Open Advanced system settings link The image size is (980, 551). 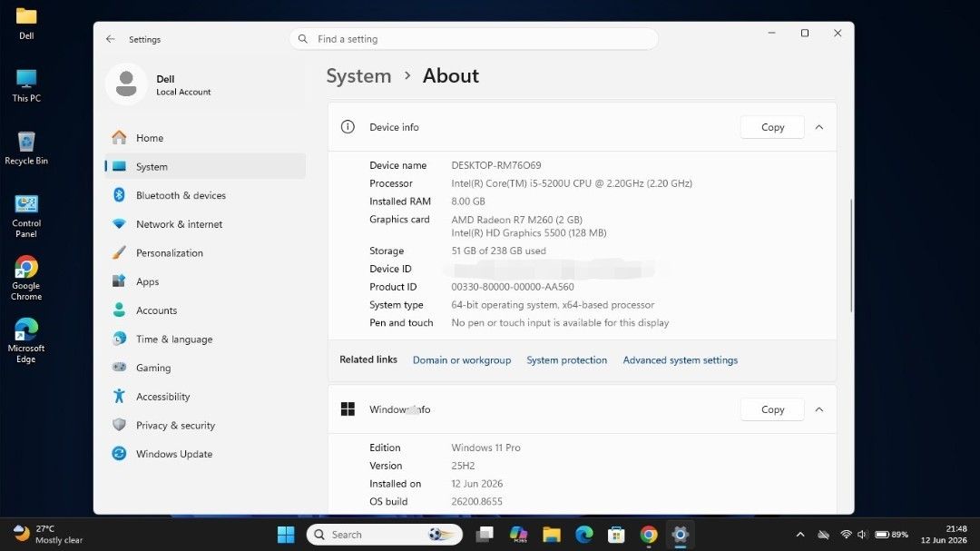680,360
